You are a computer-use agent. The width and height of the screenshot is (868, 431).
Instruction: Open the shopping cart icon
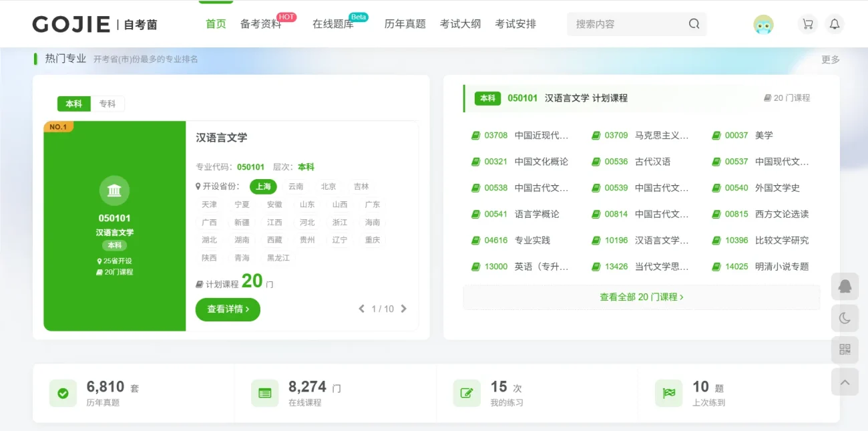tap(808, 25)
